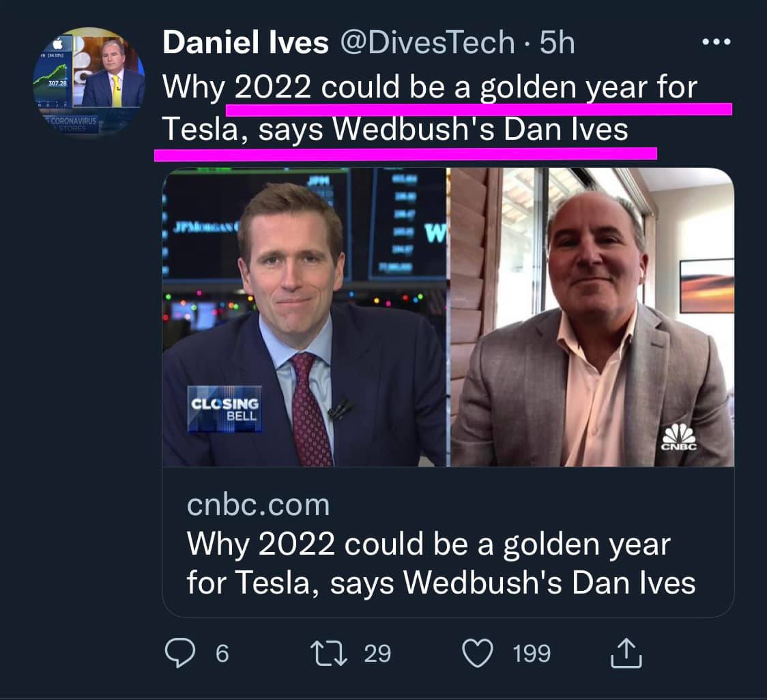Open the tweet's 5h timestamp

pos(557,44)
